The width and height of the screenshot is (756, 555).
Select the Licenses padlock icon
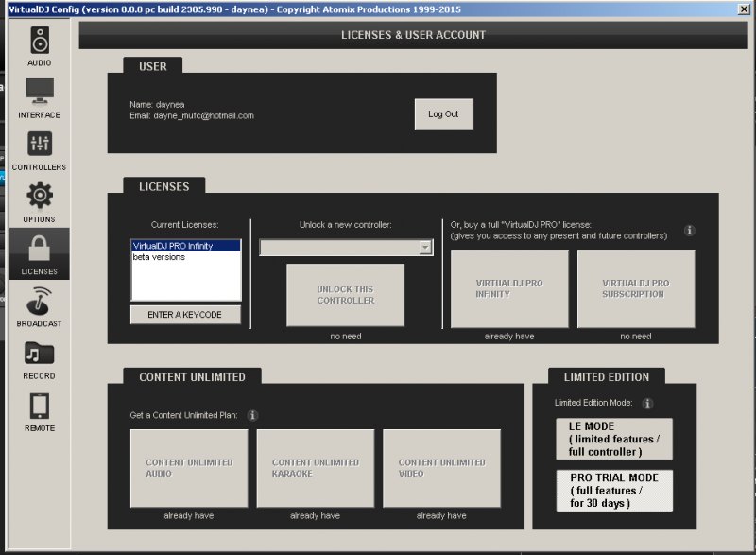point(40,249)
